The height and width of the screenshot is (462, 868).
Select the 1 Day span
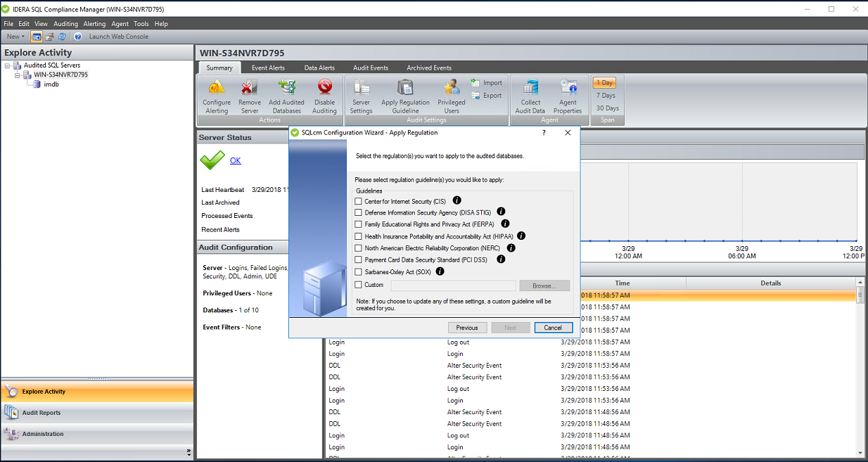605,83
